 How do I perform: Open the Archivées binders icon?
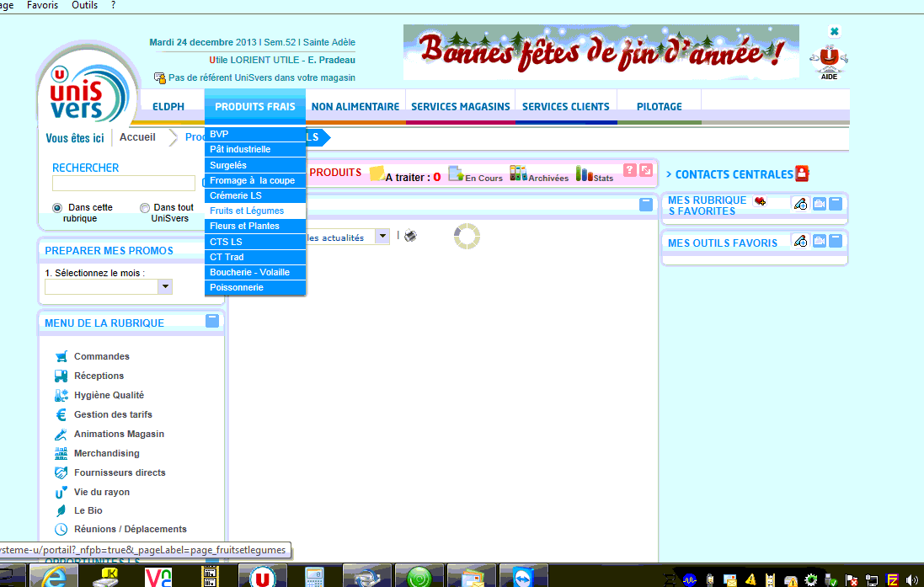click(518, 173)
